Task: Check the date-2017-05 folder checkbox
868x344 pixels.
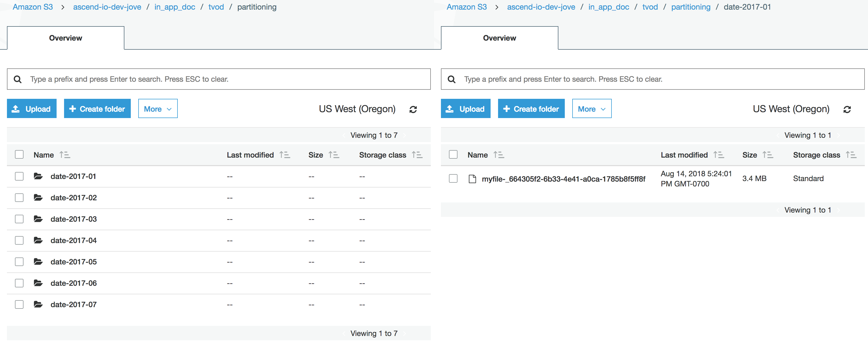Action: point(19,262)
